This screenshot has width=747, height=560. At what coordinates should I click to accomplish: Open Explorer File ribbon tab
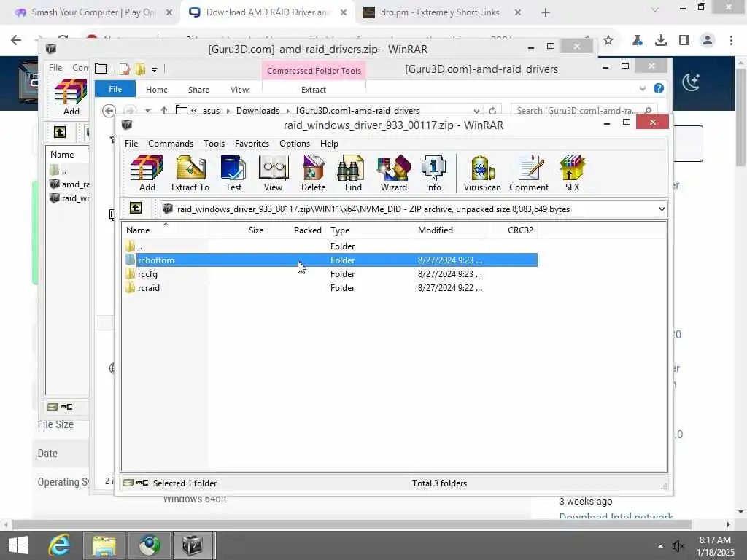pos(115,89)
